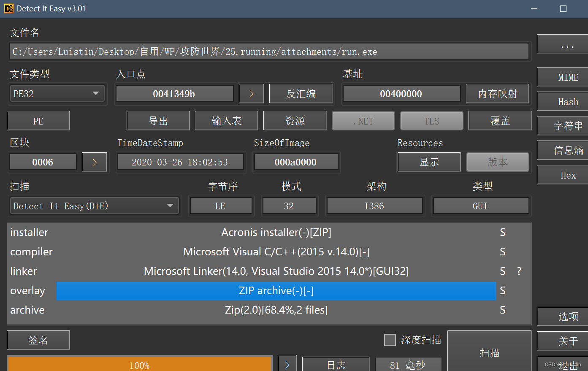Screen dimensions: 588x371
Task: Click the arrow beside the progress bar
Action: (287, 363)
